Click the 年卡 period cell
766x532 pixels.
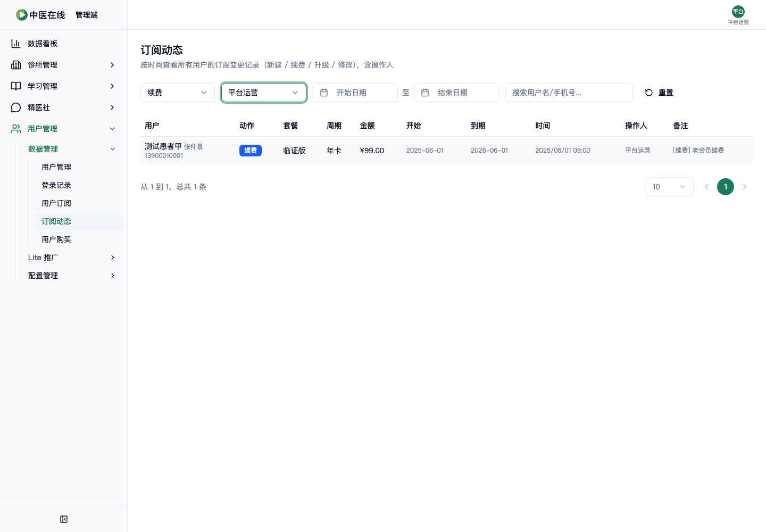[334, 151]
